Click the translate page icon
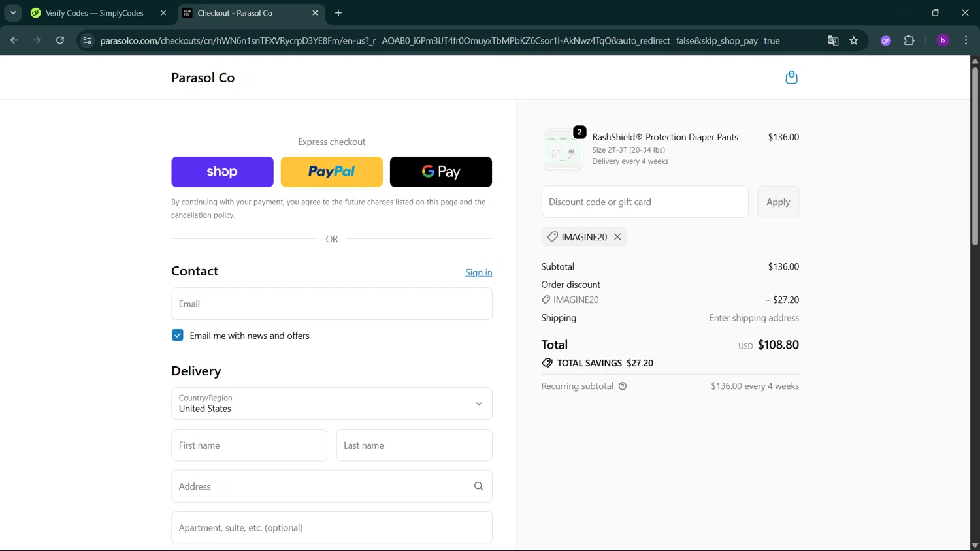Screen dimensions: 980x551 [833, 40]
